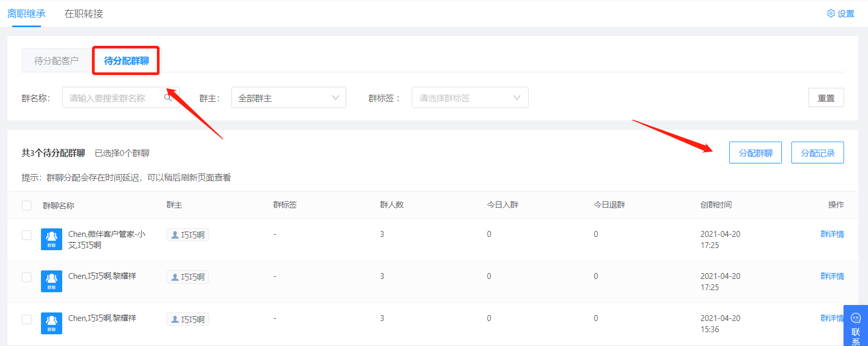Check the box for Chen,微伴客户管家-小艾,巧巧啊 group
The height and width of the screenshot is (346, 868).
pyautogui.click(x=27, y=235)
